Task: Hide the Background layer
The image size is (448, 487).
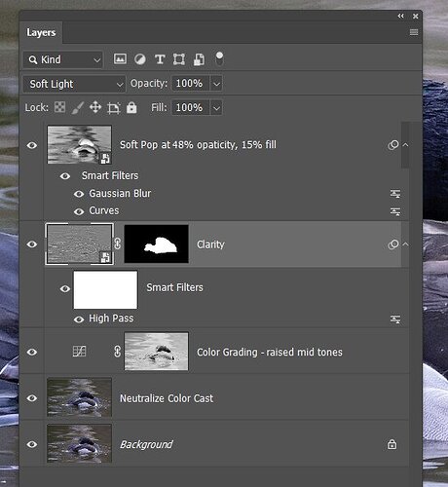Action: 32,444
